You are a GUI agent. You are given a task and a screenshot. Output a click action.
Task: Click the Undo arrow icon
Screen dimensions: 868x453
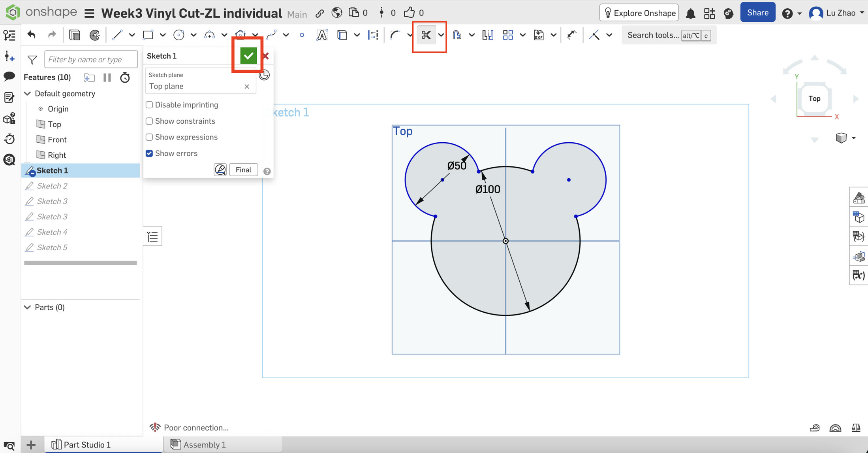(x=32, y=35)
